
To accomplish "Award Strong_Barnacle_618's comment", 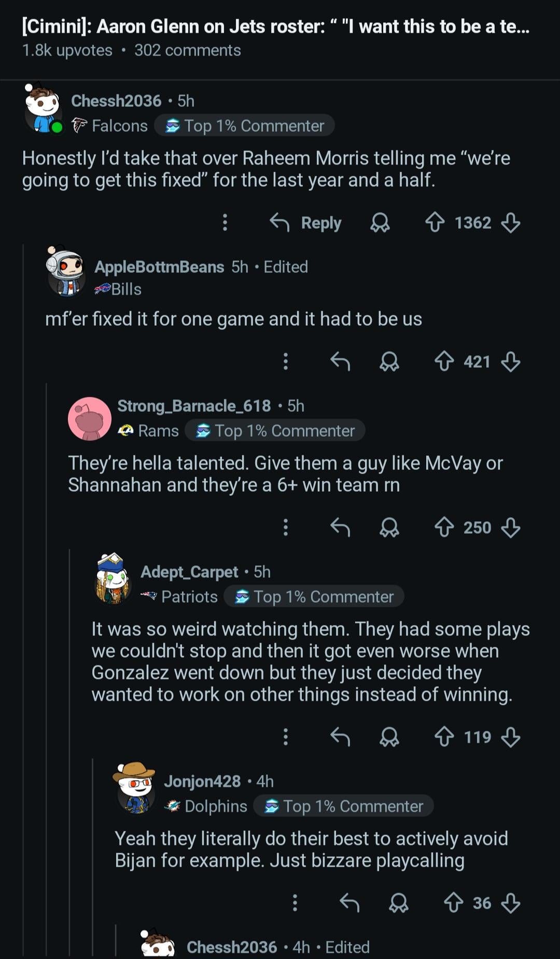I will pos(389,527).
